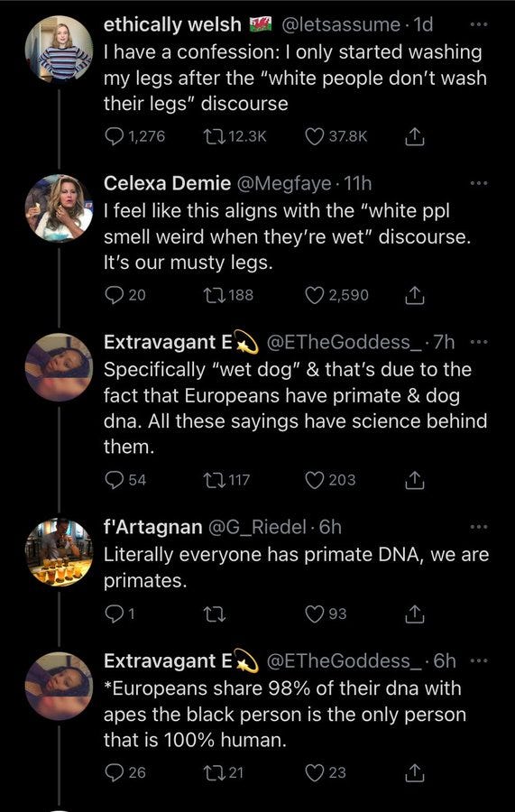This screenshot has height=812, width=515.
Task: View f'Artagnan's avatar with beer glasses
Action: pyautogui.click(x=59, y=552)
